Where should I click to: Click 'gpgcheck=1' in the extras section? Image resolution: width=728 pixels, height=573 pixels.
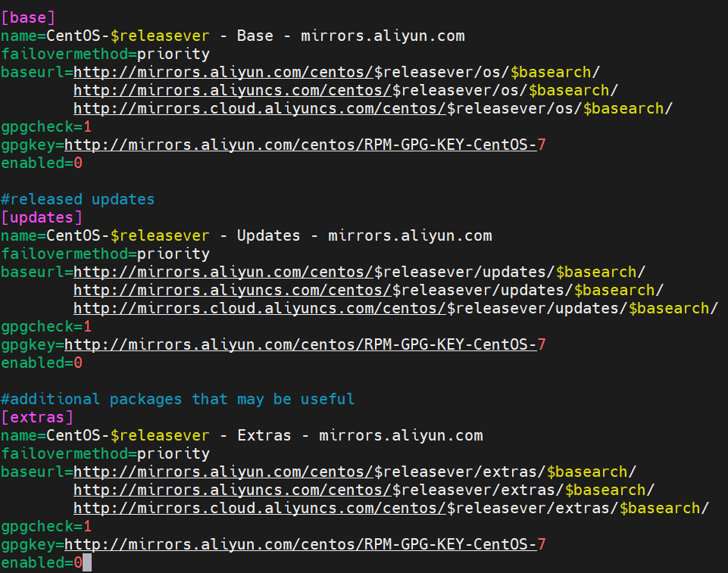[x=46, y=526]
